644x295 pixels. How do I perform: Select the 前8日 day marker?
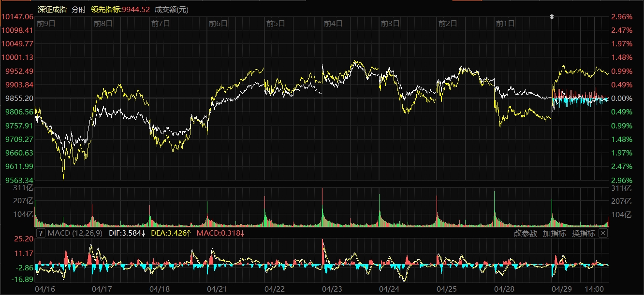click(103, 23)
